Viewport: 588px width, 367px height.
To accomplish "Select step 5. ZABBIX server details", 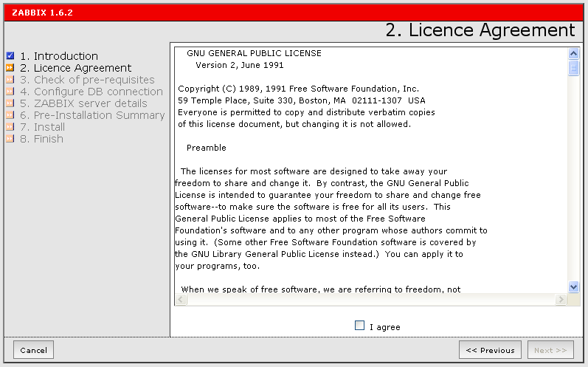I will pyautogui.click(x=83, y=103).
